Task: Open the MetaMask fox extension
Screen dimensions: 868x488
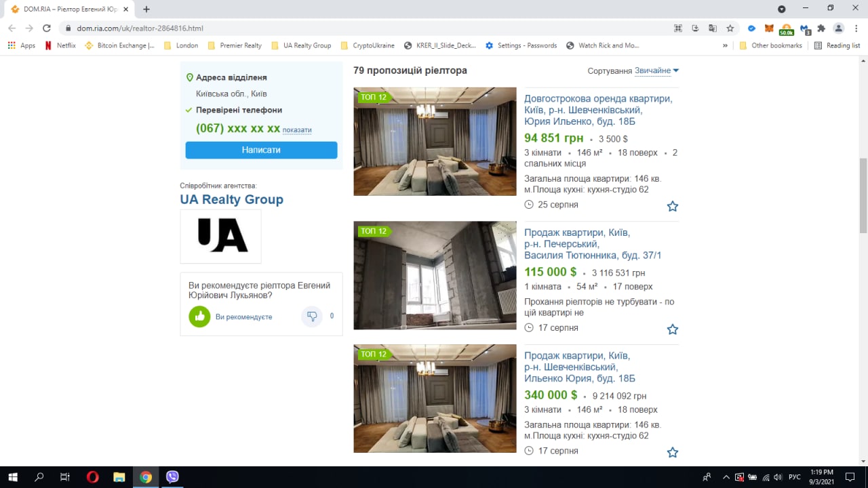Action: click(x=769, y=28)
